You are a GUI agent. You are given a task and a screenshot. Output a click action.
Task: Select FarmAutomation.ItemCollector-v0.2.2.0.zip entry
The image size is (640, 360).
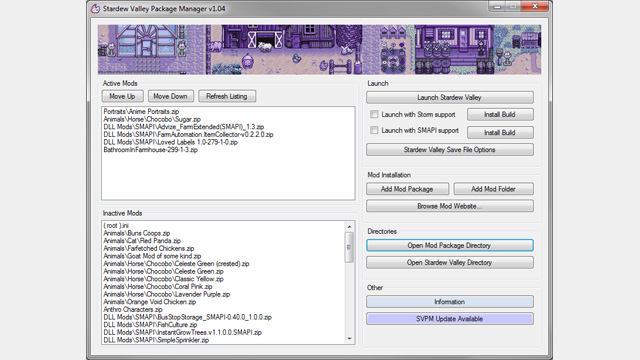tap(188, 134)
